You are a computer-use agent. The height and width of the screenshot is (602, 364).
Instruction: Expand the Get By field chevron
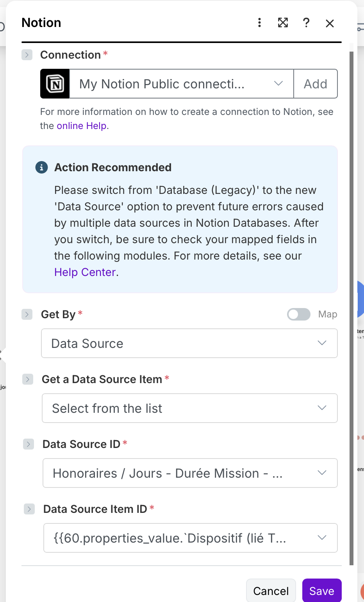coord(27,314)
